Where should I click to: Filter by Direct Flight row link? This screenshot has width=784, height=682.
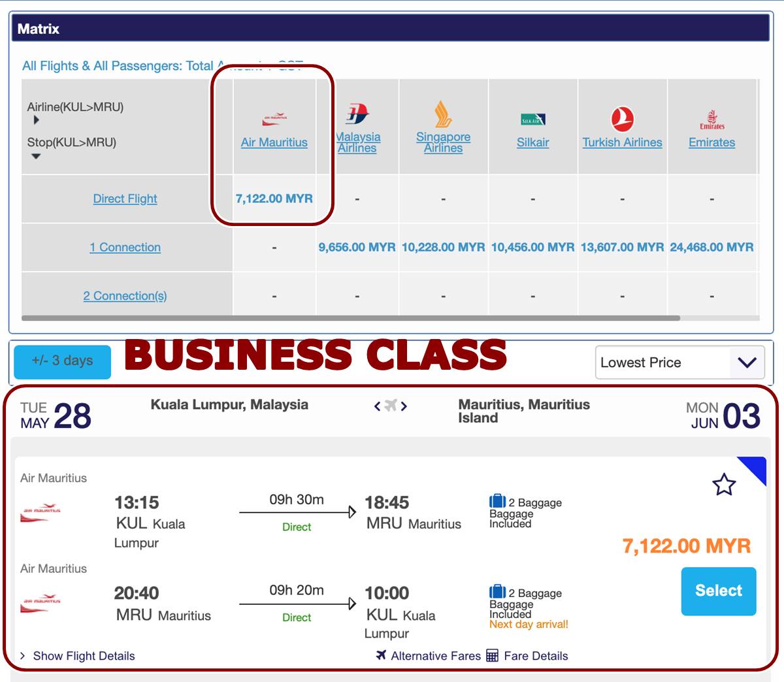[x=125, y=199]
